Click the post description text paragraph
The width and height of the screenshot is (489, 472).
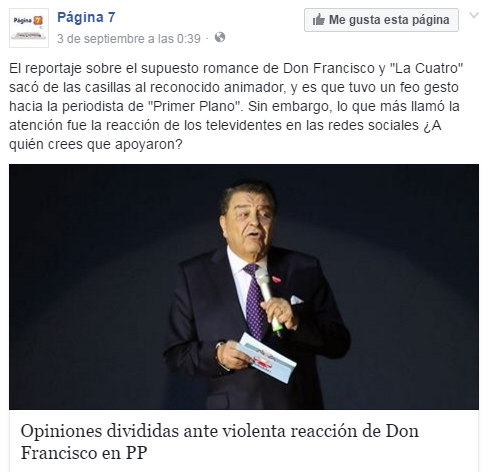236,106
